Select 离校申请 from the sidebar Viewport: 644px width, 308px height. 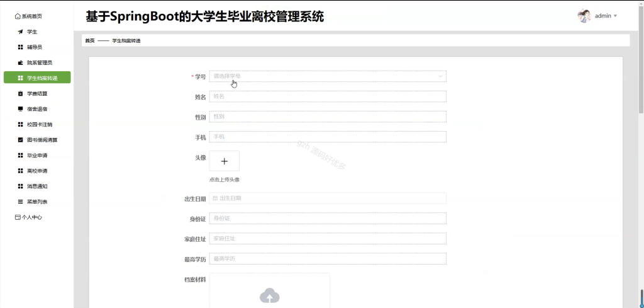coord(37,171)
